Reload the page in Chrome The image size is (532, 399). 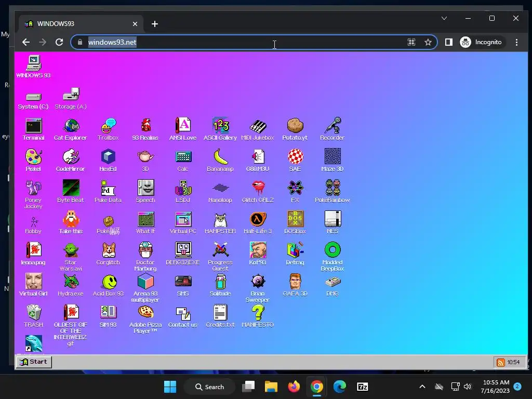pos(59,42)
